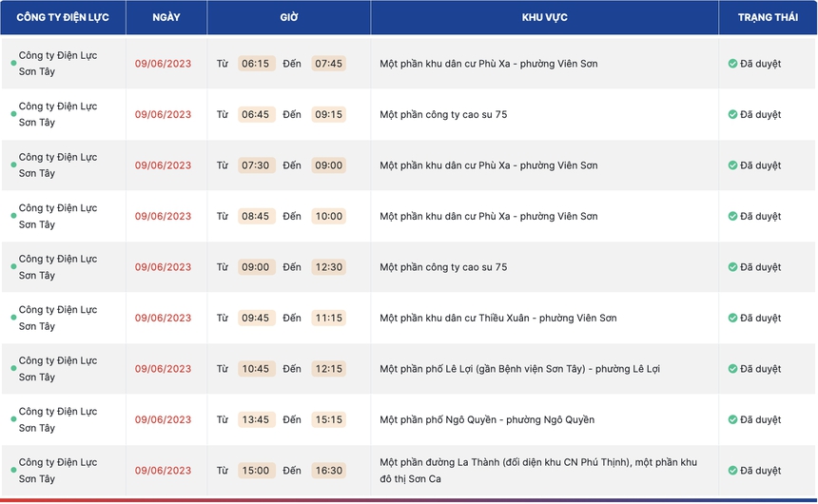The image size is (818, 504).
Task: Select the 16:30 end time chip
Action: (328, 471)
